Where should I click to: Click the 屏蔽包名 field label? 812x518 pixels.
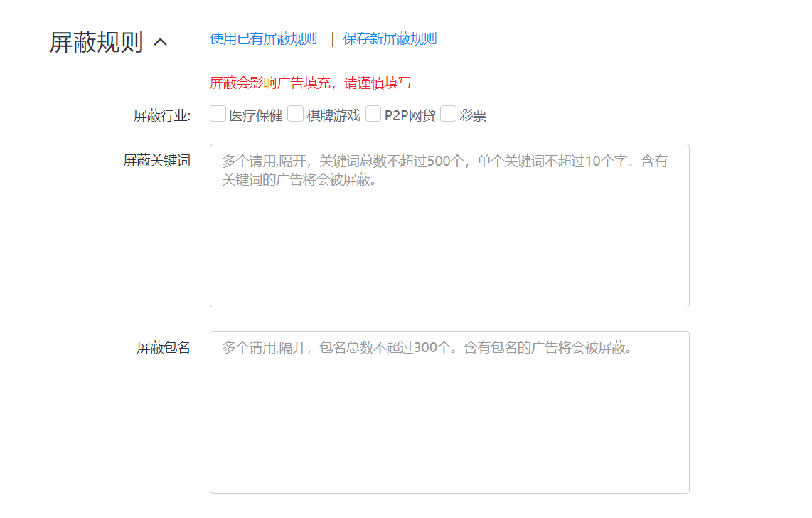(164, 348)
